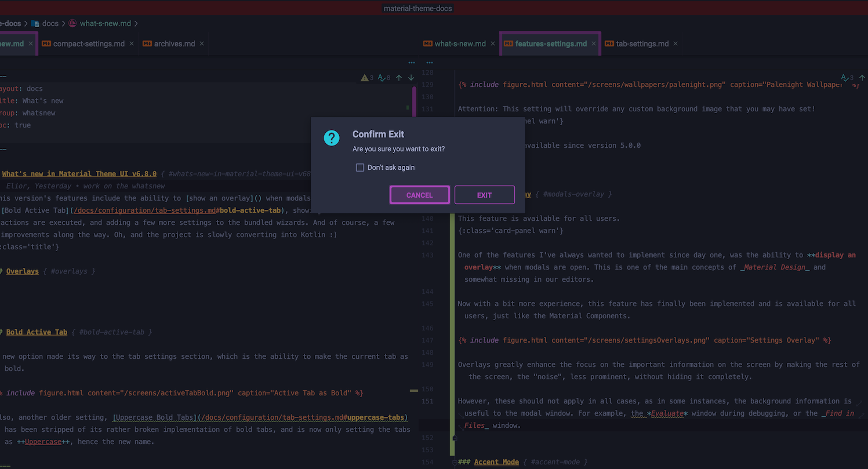The height and width of the screenshot is (469, 868).
Task: Click the EXIT button to quit
Action: click(x=484, y=195)
